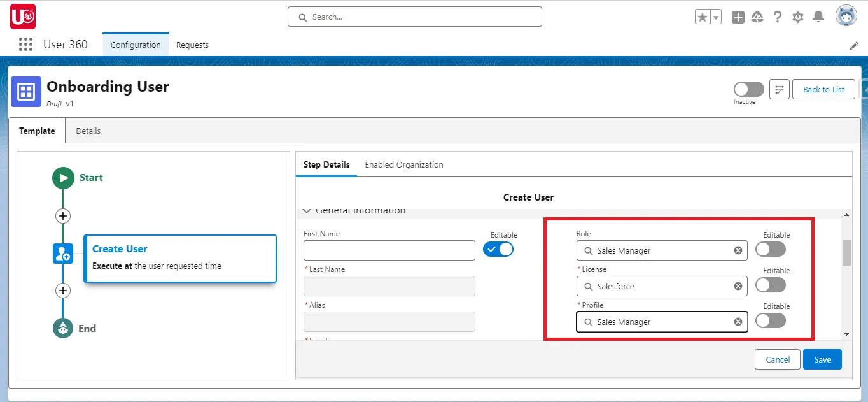
Task: Click the Save button
Action: click(822, 359)
